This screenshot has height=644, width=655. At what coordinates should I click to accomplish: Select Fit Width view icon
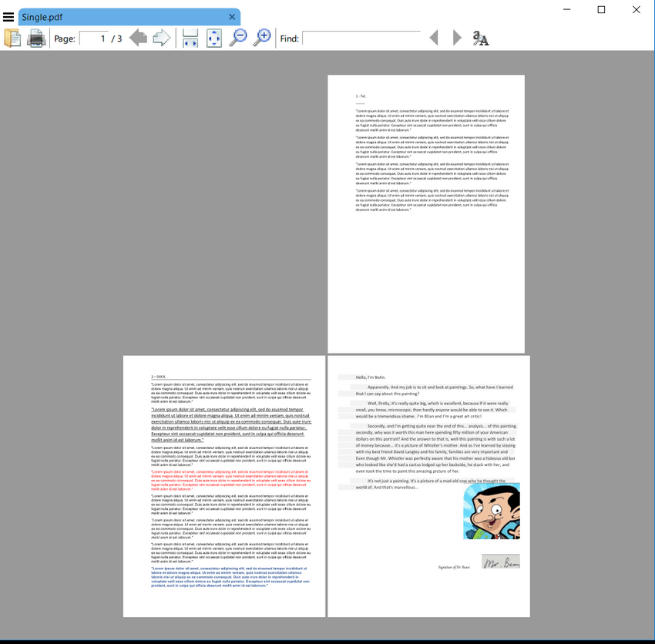tap(190, 38)
